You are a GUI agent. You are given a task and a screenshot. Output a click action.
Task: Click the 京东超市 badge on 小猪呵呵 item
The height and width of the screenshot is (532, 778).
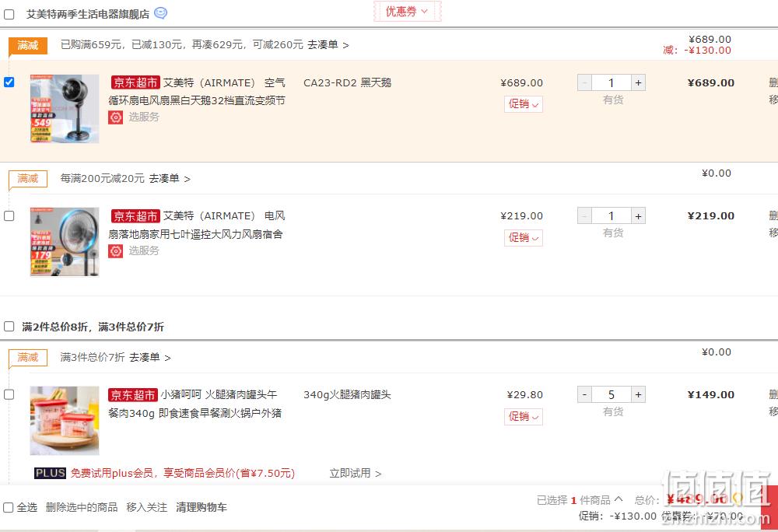tap(133, 394)
